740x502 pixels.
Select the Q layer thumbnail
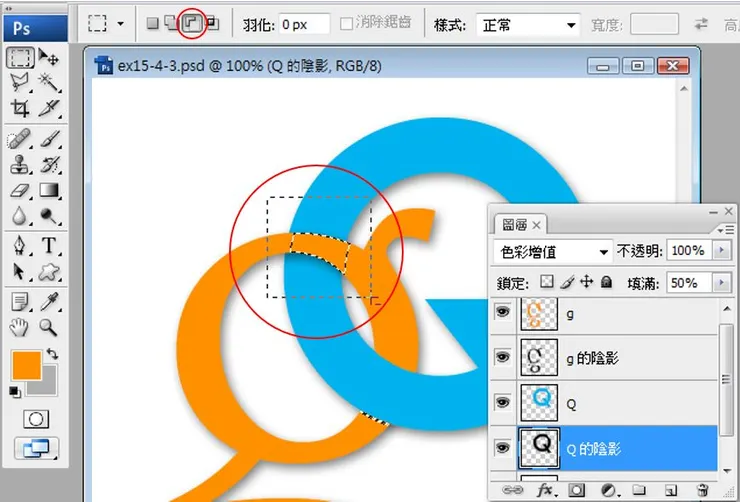click(539, 402)
